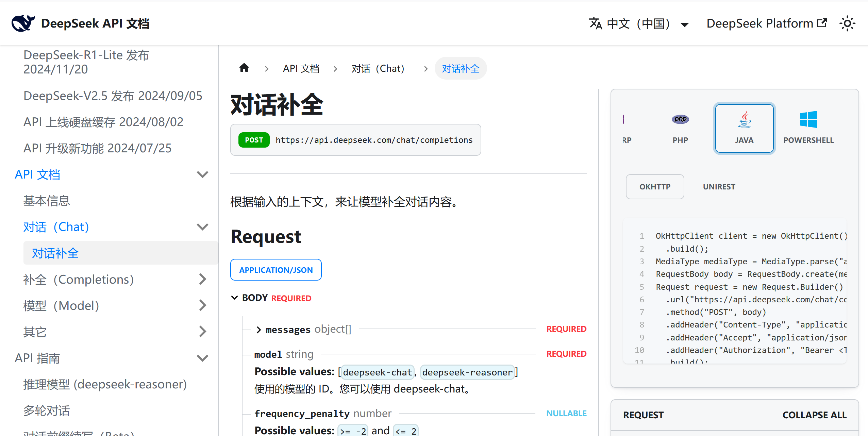Open 基本信息 in the sidebar
Screen dimensions: 868x436
(47, 201)
